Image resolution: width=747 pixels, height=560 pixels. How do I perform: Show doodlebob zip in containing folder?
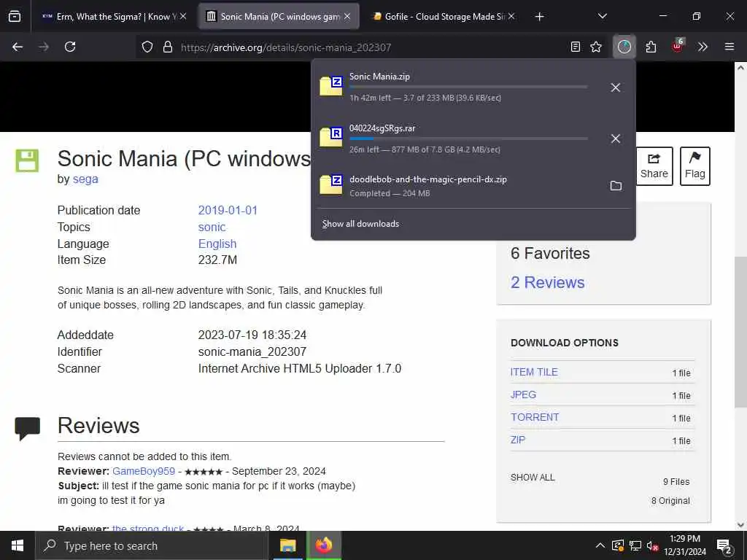[x=616, y=186]
